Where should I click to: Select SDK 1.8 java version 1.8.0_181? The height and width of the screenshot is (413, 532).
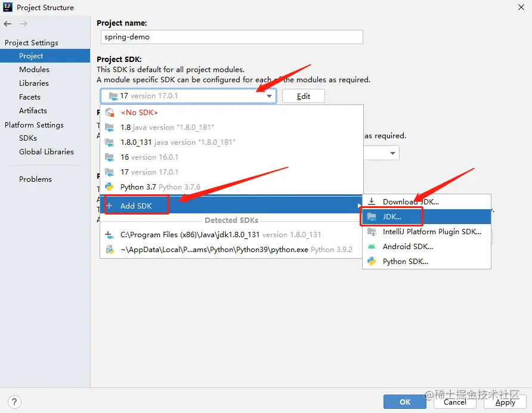232,128
